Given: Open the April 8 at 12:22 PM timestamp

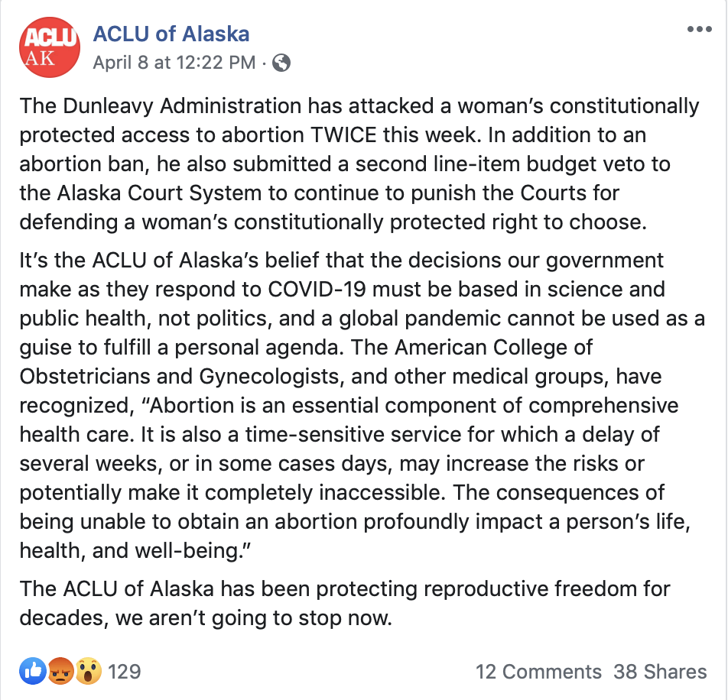Looking at the screenshot, I should pyautogui.click(x=174, y=63).
